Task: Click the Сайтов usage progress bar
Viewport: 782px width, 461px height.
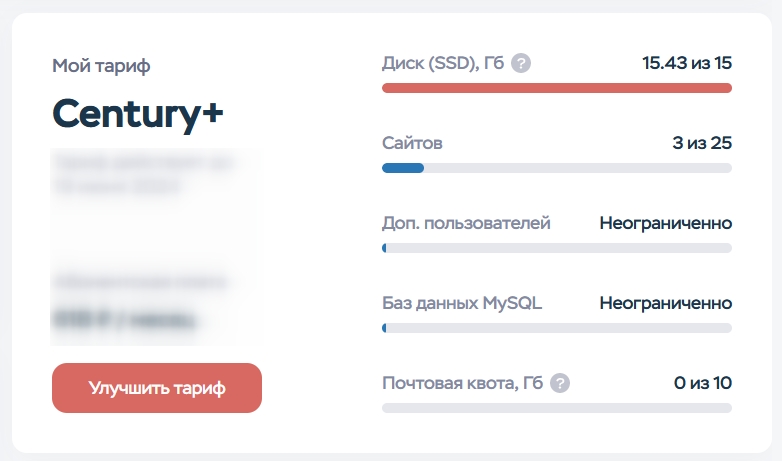Action: tap(557, 168)
